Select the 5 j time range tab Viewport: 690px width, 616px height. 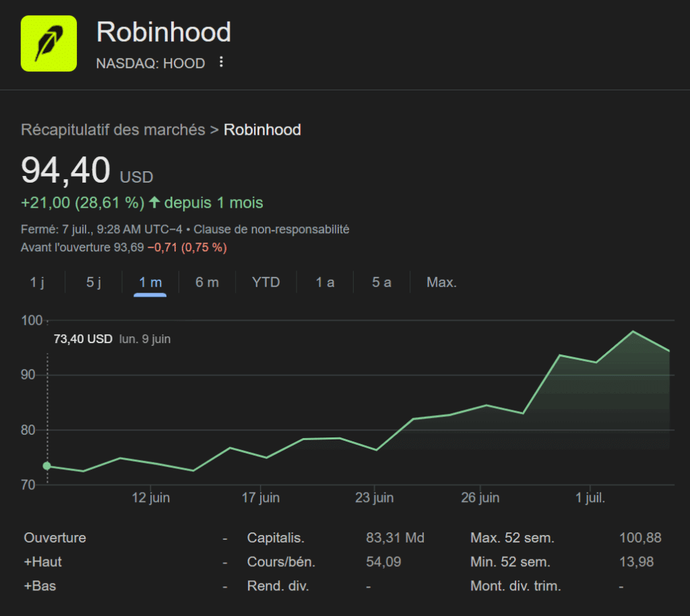[x=94, y=282]
